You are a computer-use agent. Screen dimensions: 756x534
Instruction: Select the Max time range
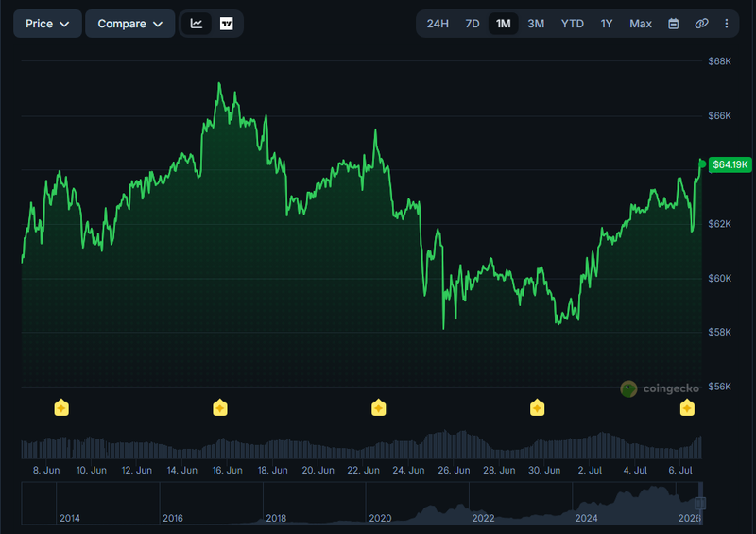point(641,24)
